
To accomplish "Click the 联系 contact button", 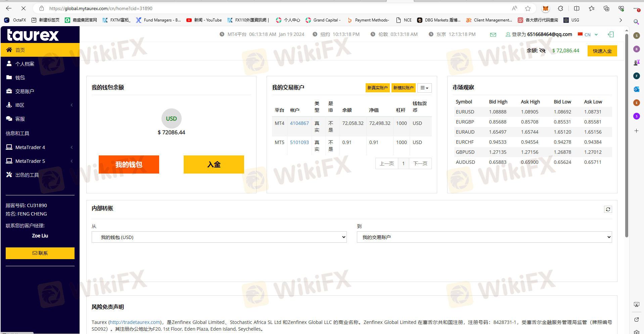I will (40, 253).
